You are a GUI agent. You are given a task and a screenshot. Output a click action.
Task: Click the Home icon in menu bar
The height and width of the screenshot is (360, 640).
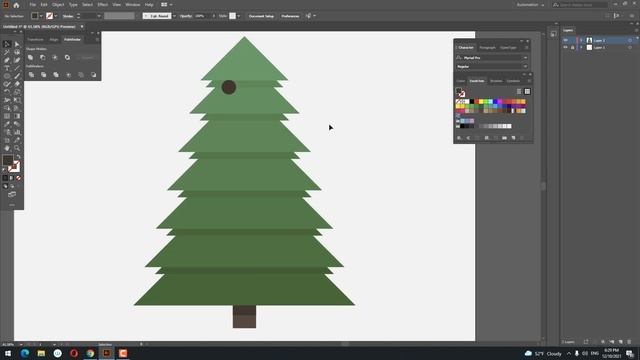[x=16, y=5]
